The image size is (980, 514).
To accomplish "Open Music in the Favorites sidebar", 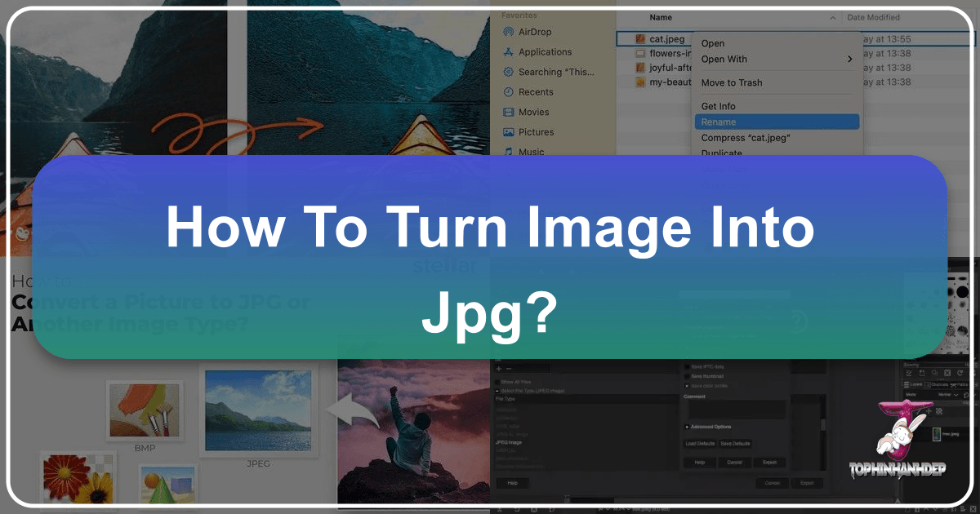I will tap(533, 152).
